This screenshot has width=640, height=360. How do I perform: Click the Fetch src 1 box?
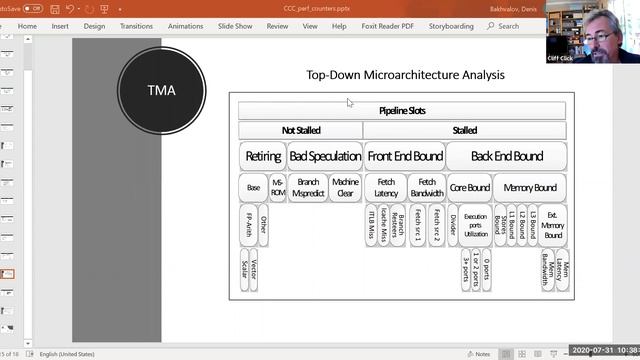pos(418,225)
